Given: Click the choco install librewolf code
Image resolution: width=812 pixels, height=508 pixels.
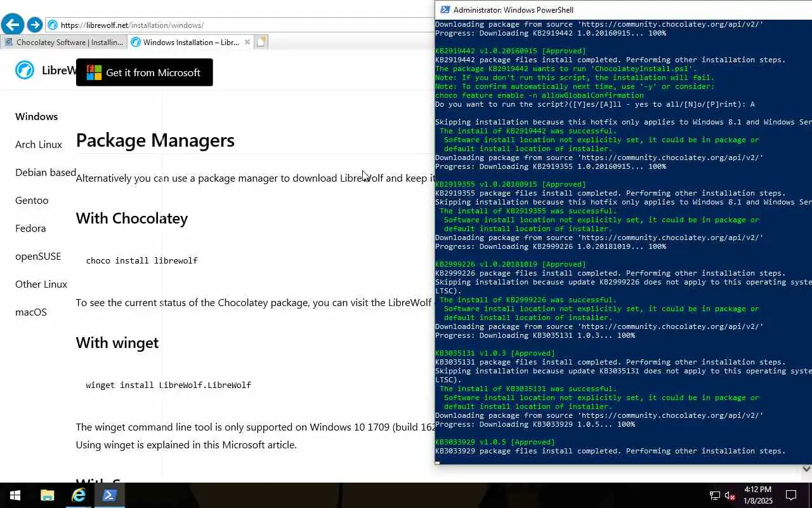Looking at the screenshot, I should click(x=142, y=260).
